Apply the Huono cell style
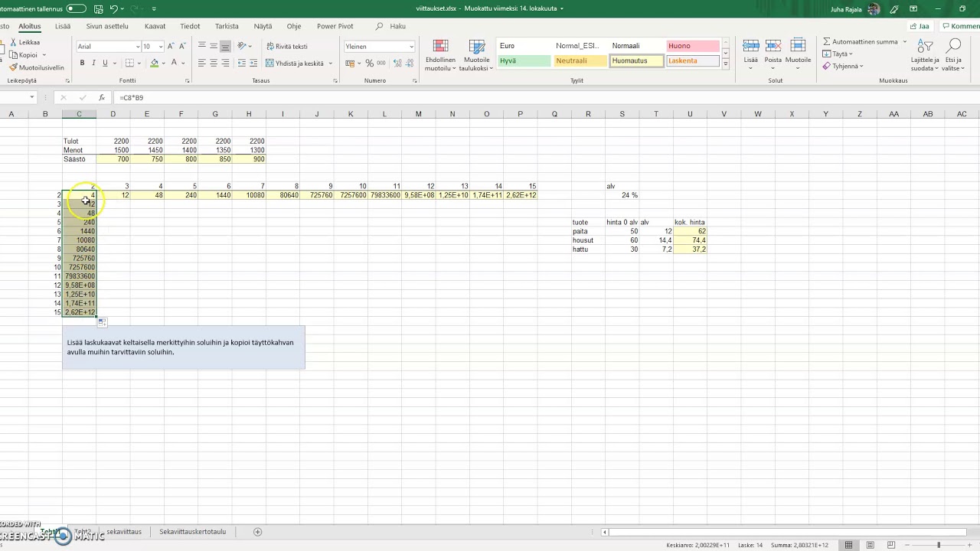The height and width of the screenshot is (551, 980). coord(693,46)
